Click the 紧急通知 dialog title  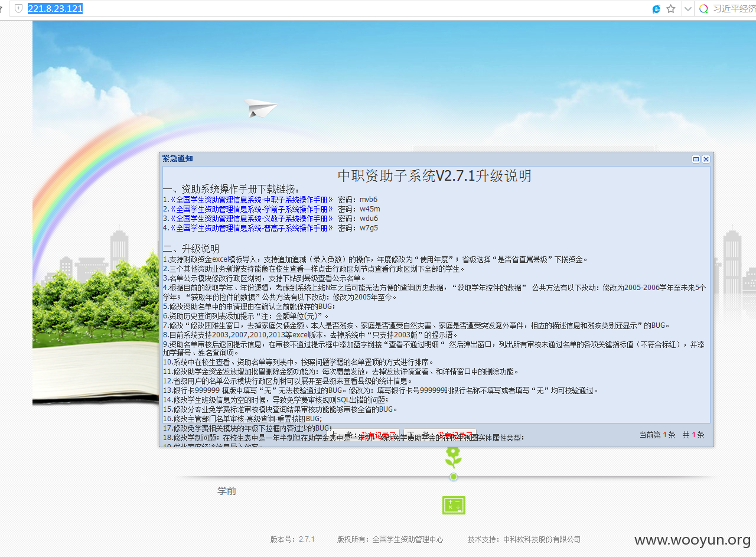point(178,159)
